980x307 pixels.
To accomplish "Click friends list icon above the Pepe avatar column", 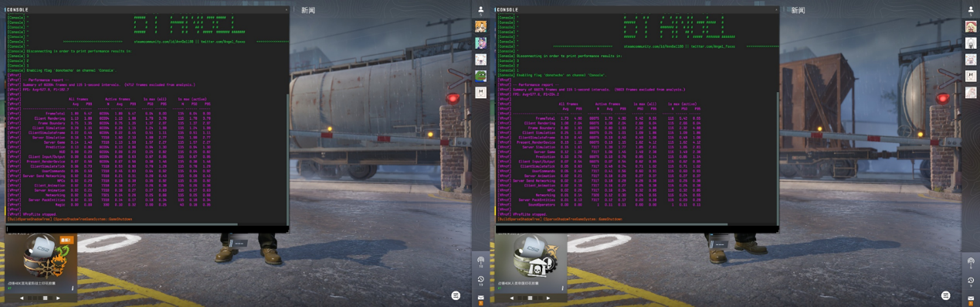I will 480,10.
